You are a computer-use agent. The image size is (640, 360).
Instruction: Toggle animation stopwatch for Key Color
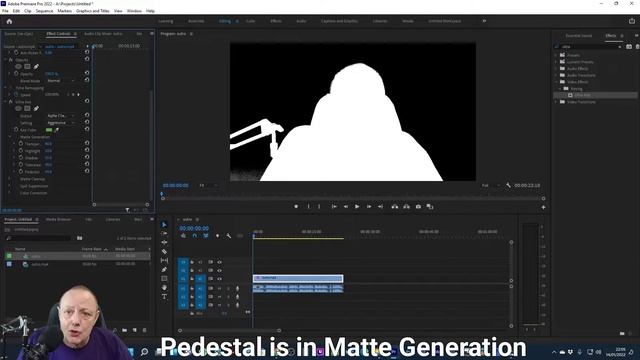click(x=16, y=130)
